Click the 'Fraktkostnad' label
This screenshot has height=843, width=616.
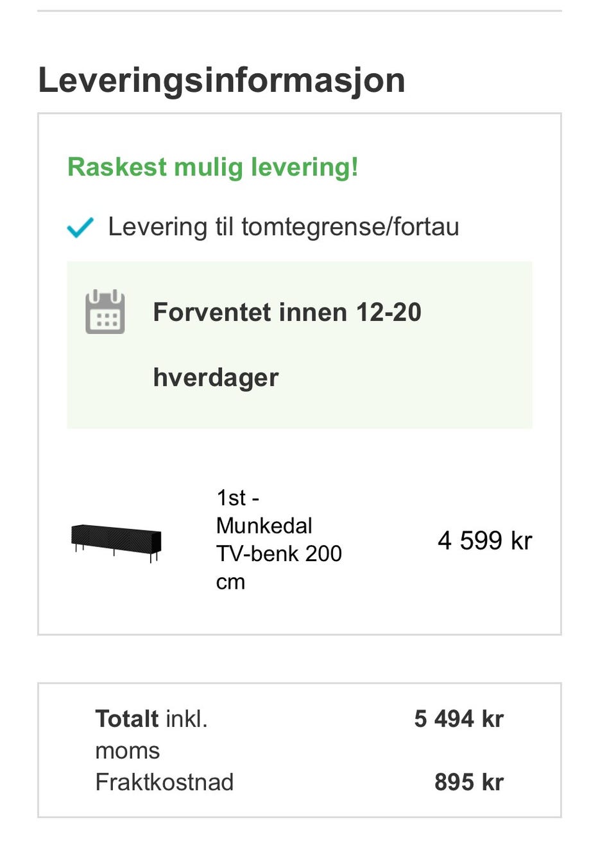click(x=164, y=782)
